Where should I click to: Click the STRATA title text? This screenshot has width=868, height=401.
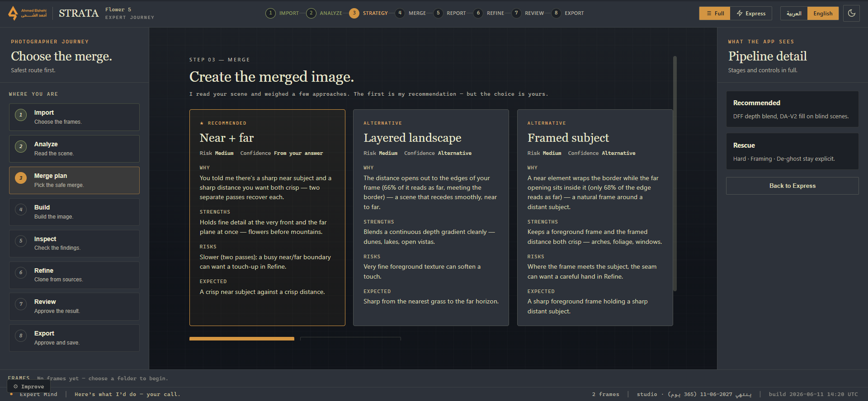[79, 13]
